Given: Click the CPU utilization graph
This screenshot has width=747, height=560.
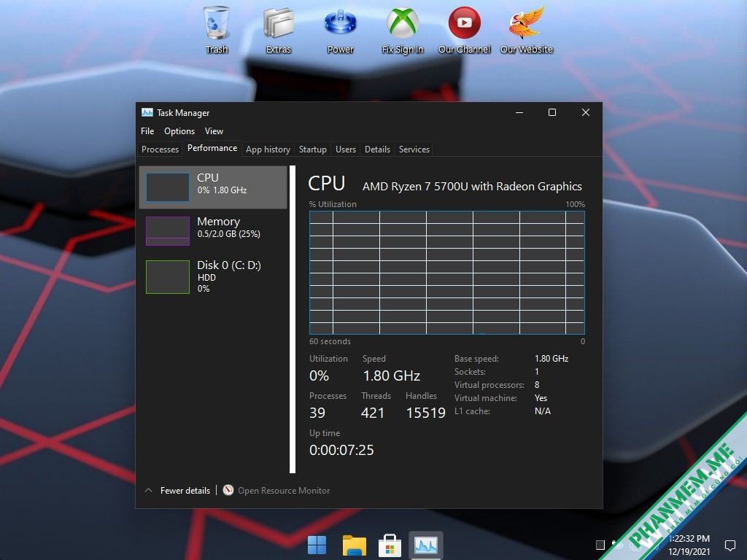Looking at the screenshot, I should pyautogui.click(x=447, y=273).
